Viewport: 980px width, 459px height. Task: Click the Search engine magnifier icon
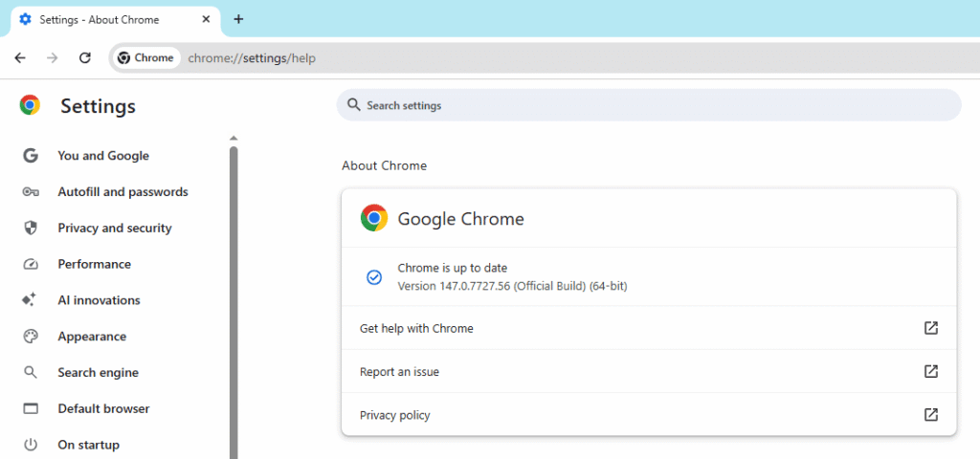click(x=31, y=373)
